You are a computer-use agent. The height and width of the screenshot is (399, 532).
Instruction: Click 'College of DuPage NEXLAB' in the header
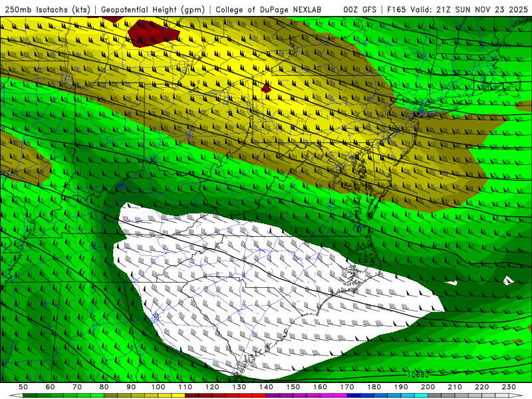pos(269,10)
